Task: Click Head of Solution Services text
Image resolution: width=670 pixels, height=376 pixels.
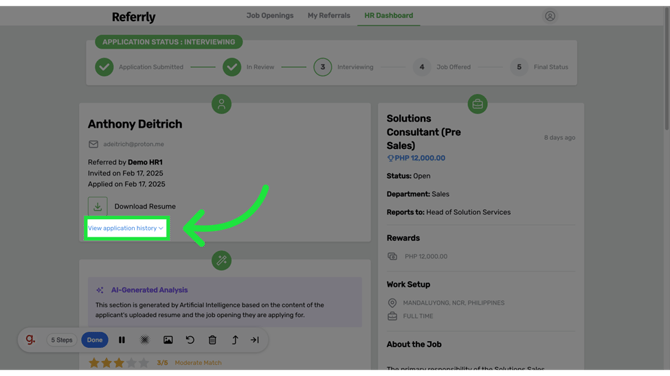Action: click(x=468, y=212)
